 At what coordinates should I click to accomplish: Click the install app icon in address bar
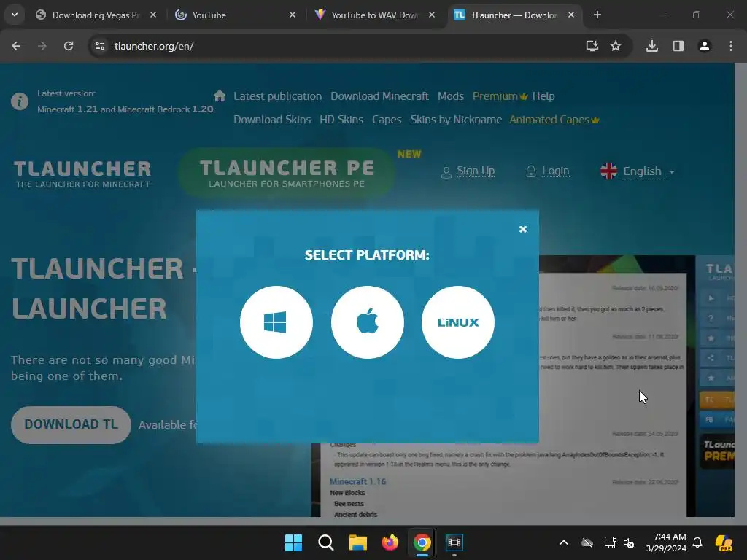tap(592, 46)
